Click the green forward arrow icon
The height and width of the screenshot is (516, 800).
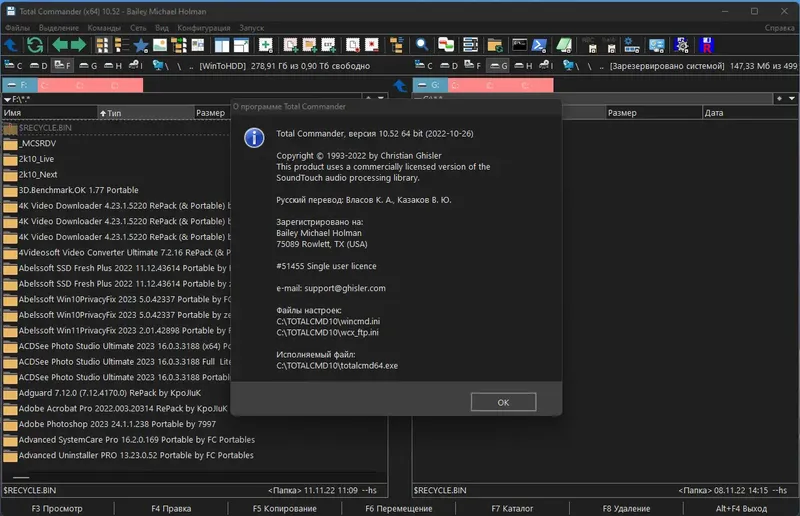(x=79, y=45)
